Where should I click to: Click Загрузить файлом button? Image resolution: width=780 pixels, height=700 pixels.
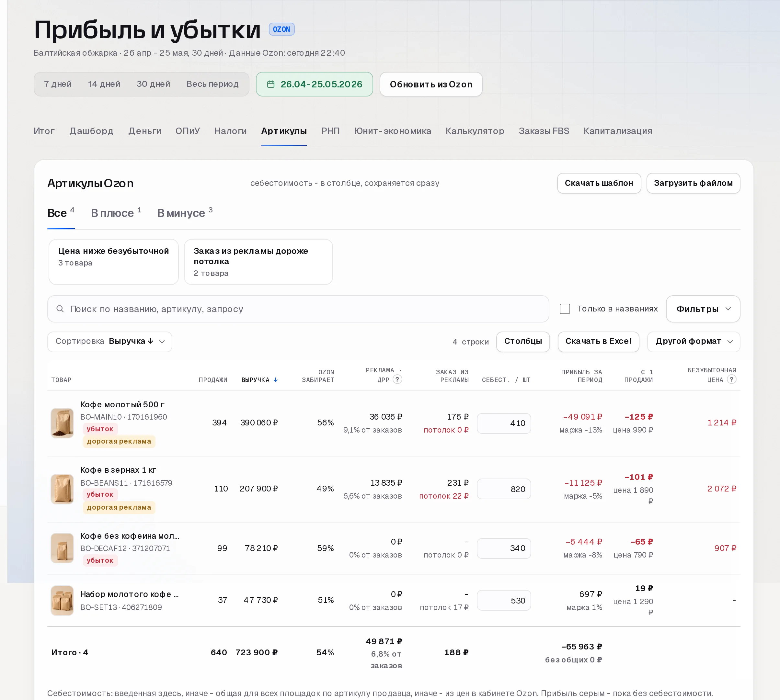coord(693,183)
